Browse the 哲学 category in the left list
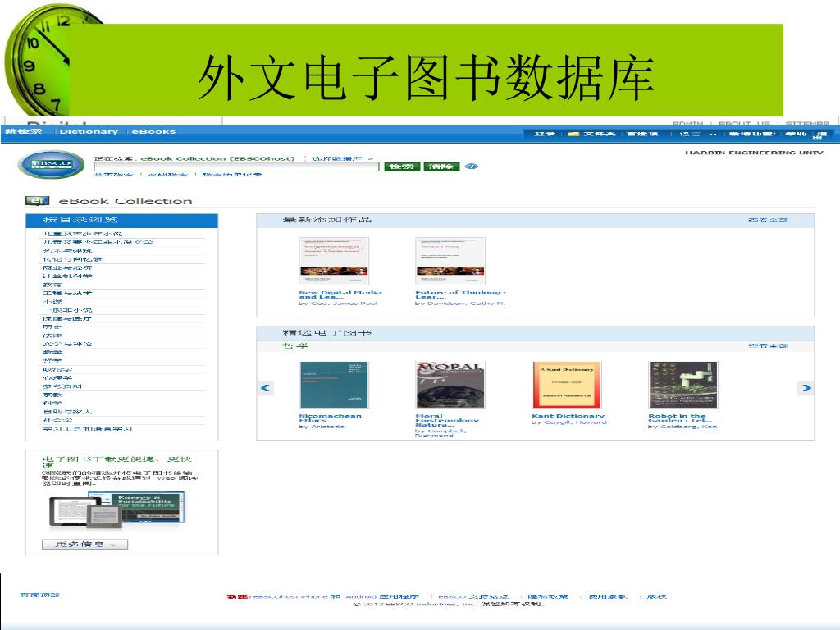The height and width of the screenshot is (630, 840). [52, 361]
